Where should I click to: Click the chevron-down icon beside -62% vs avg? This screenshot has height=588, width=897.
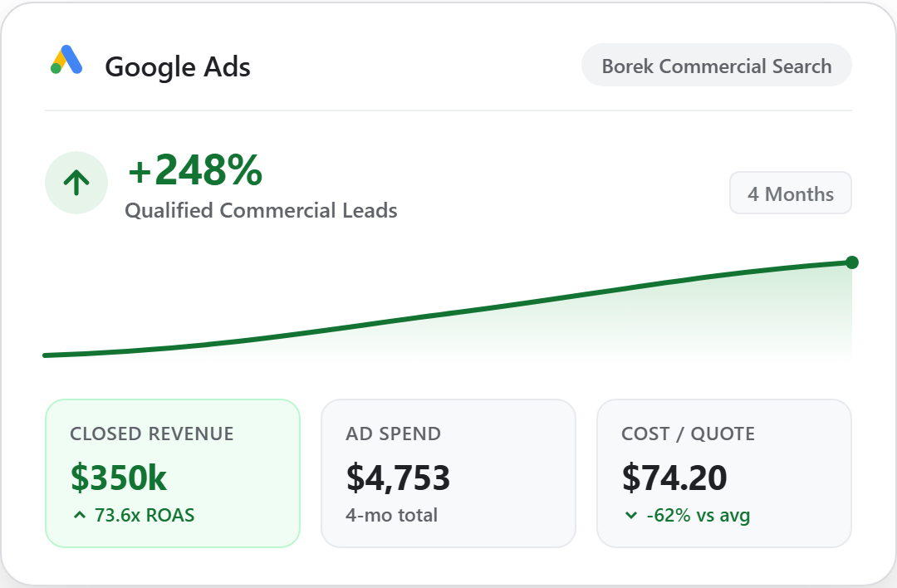point(631,516)
